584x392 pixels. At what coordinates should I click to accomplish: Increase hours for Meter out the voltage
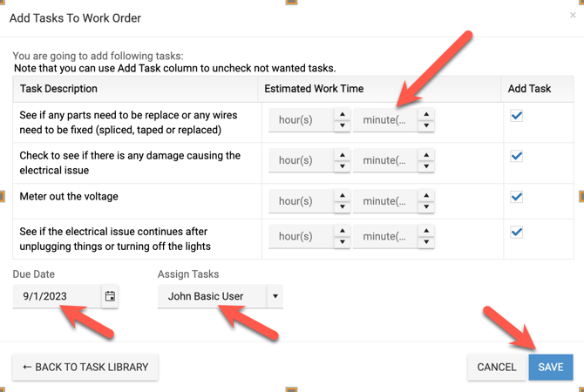[x=343, y=195]
